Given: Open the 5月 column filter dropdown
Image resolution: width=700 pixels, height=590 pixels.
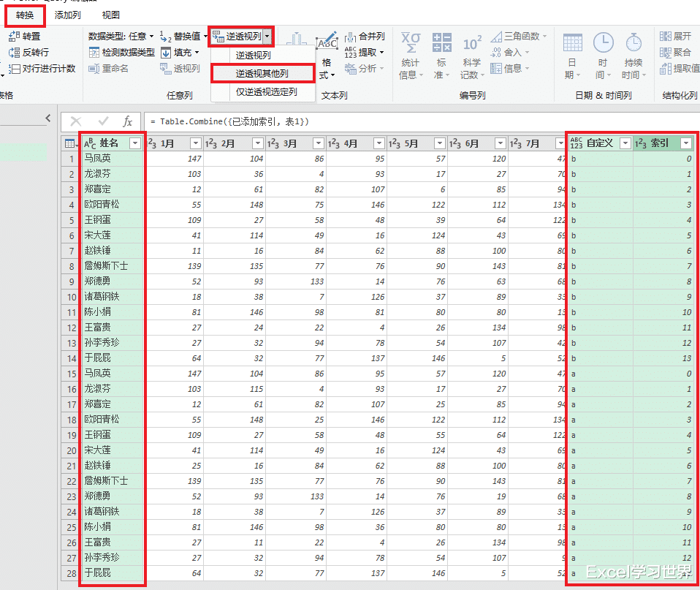Looking at the screenshot, I should click(x=440, y=143).
